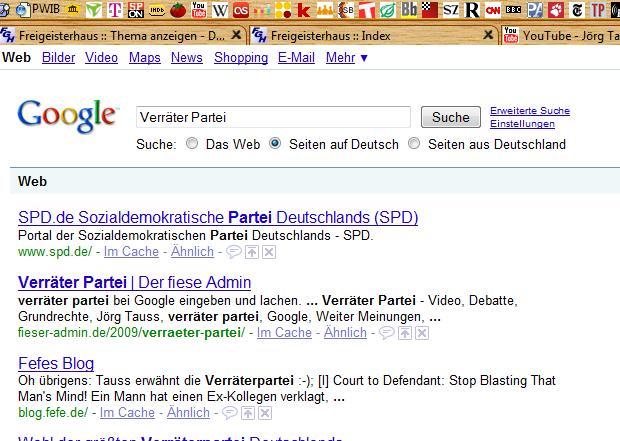Viewport: 620px width, 441px height.
Task: Open the orange crowns bookmark icon
Action: tap(325, 11)
